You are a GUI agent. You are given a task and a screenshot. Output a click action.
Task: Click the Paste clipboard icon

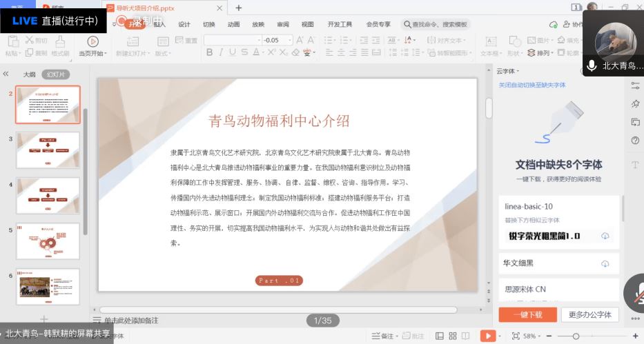[12, 41]
